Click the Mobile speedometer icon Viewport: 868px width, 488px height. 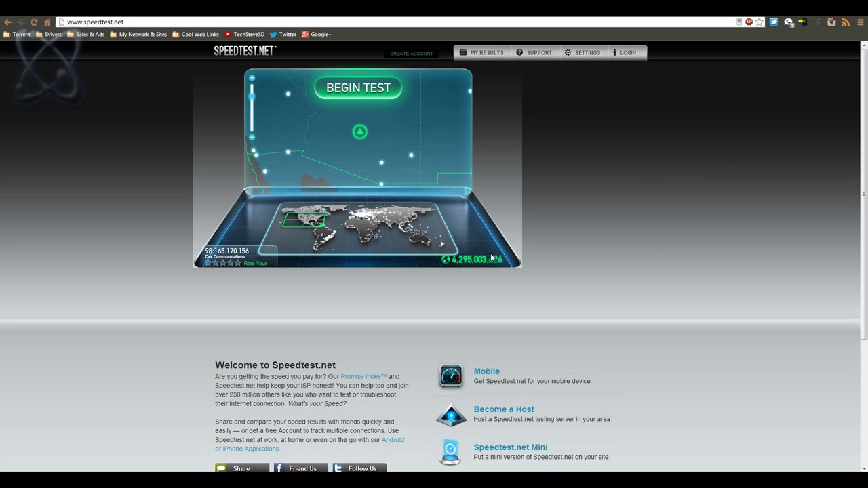(451, 376)
